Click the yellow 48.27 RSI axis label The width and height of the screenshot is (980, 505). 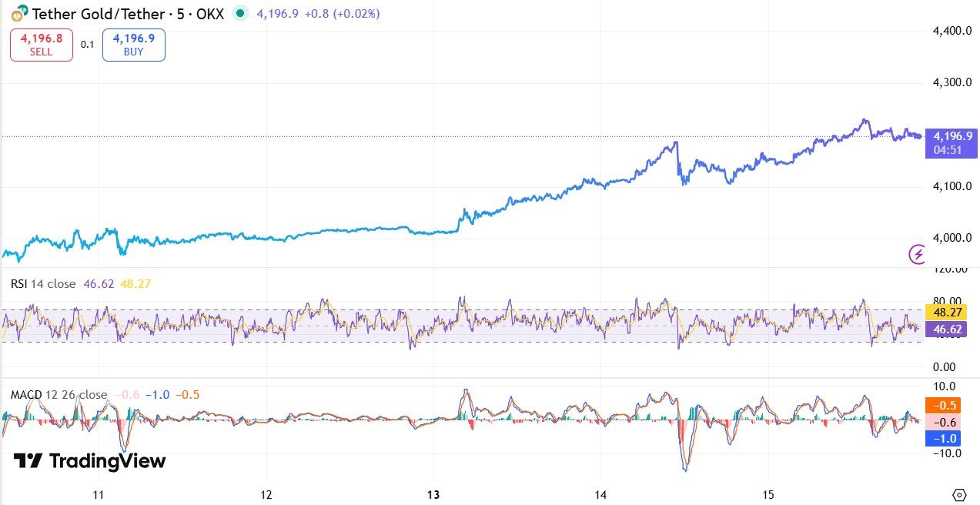[x=945, y=313]
